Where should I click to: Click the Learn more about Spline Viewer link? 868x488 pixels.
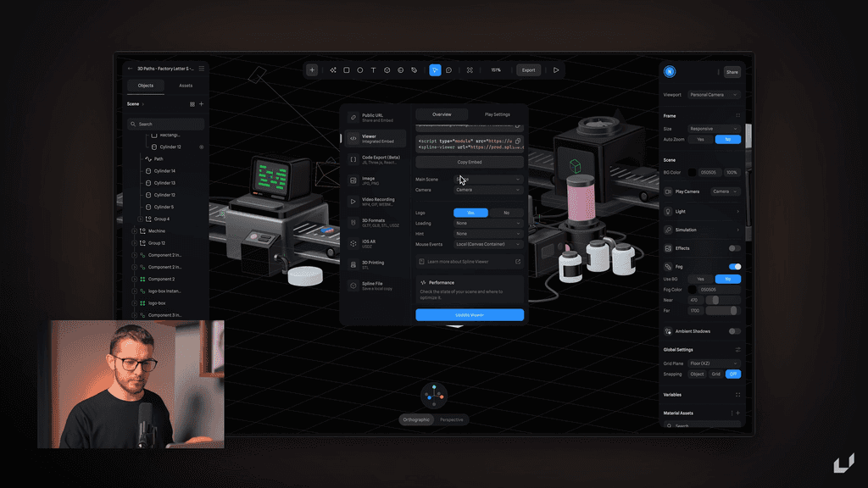pos(458,262)
